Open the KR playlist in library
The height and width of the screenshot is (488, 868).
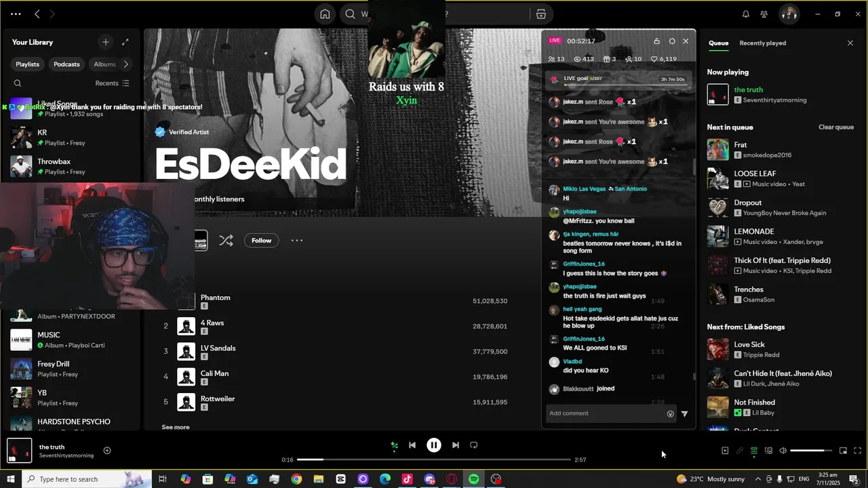(x=71, y=138)
